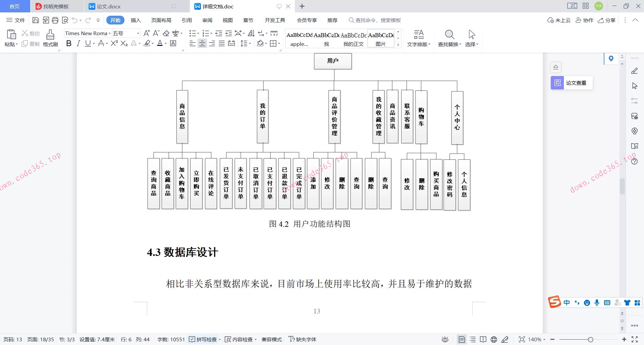644x345 pixels.
Task: Click the Find and Replace (查找替换) icon
Action: click(449, 37)
